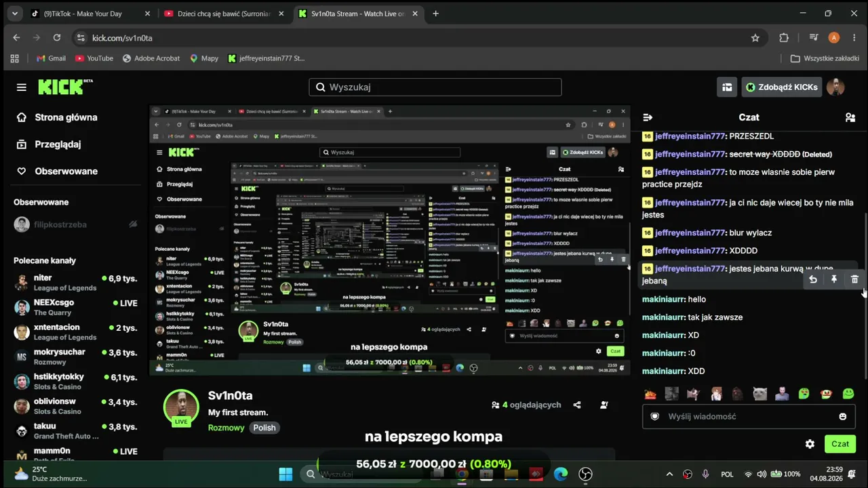Open the Adobe Acrobat bookmark
This screenshot has width=868, height=488.
(151, 58)
